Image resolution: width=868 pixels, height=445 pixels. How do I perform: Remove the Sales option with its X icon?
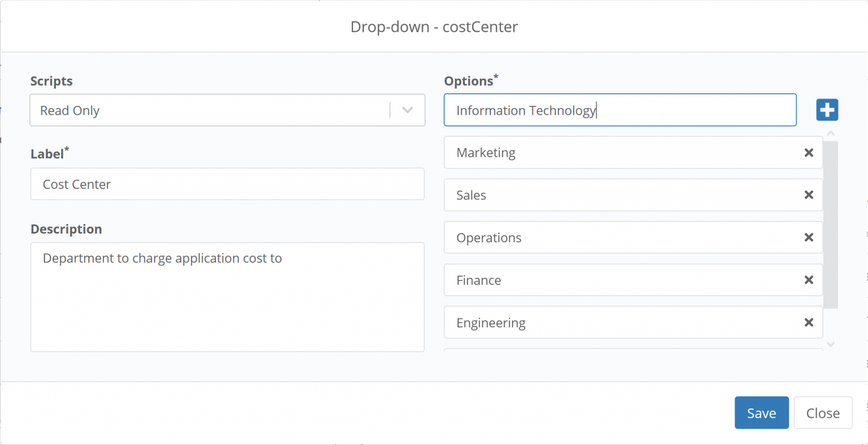809,195
